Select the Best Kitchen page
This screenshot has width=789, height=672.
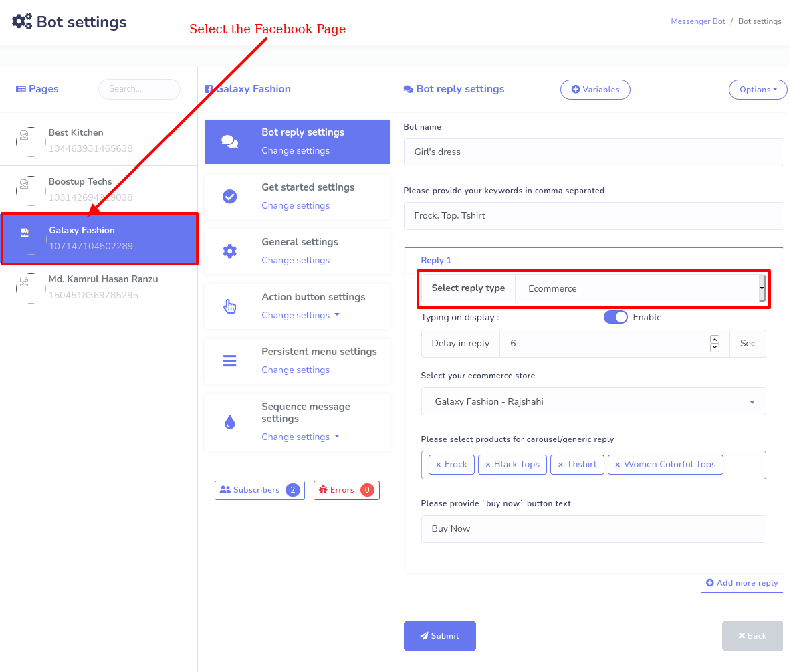point(99,140)
